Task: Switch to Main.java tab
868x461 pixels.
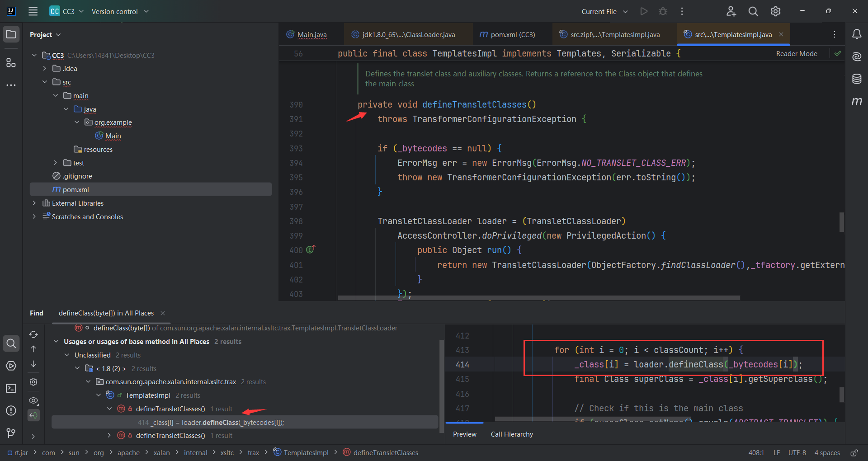Action: coord(311,34)
